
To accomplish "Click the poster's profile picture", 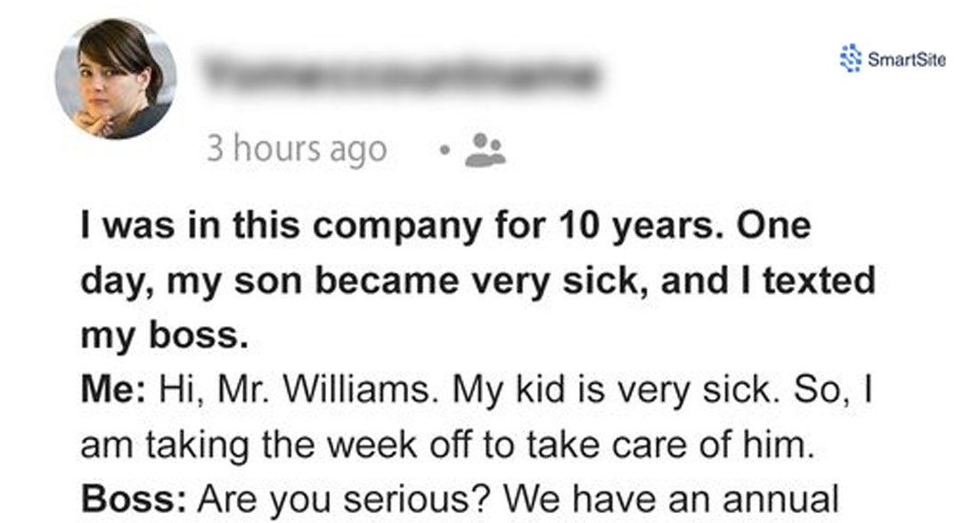I will coord(115,78).
